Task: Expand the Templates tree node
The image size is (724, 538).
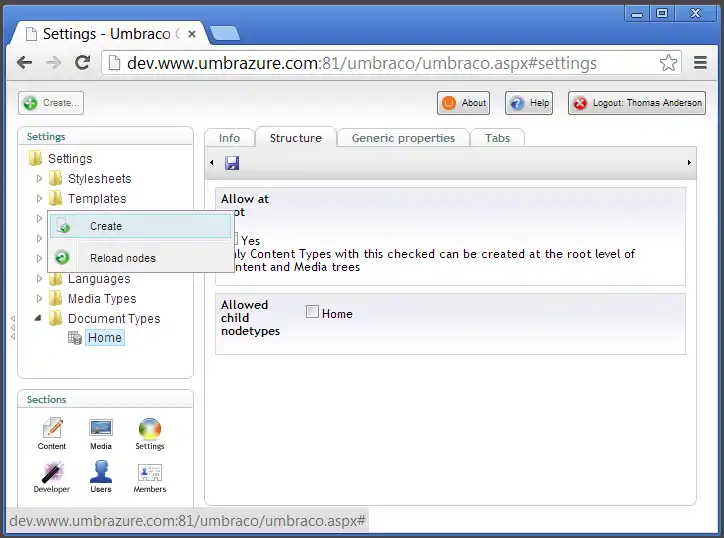Action: 39,198
